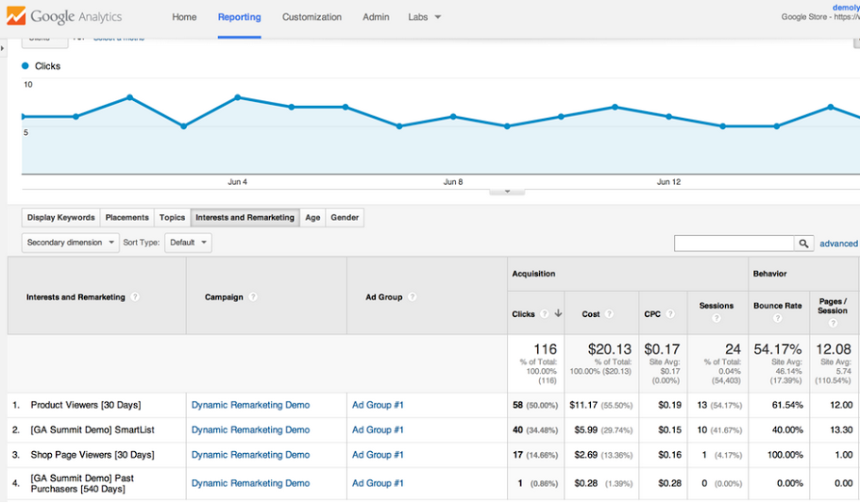This screenshot has width=860, height=504.
Task: Click the Google Analytics logo icon
Action: pyautogui.click(x=16, y=16)
